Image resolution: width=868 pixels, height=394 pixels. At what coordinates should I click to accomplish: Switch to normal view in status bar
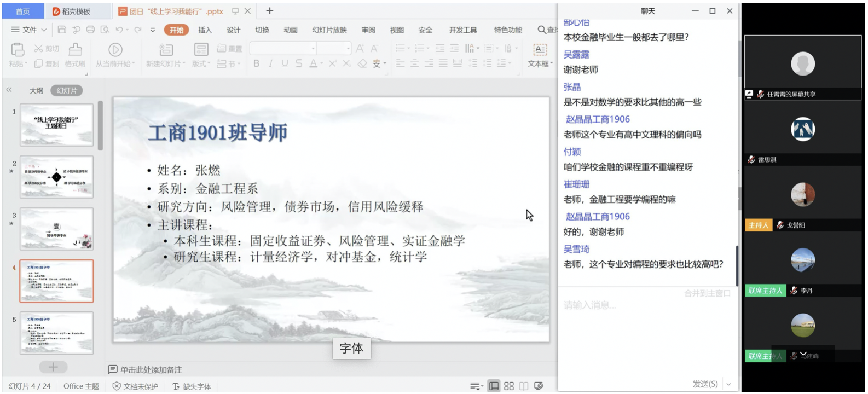click(494, 386)
